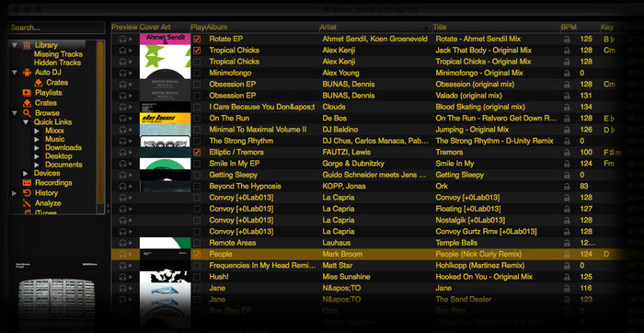
Task: Click the sidebar vertical scrollbar
Action: [100, 123]
